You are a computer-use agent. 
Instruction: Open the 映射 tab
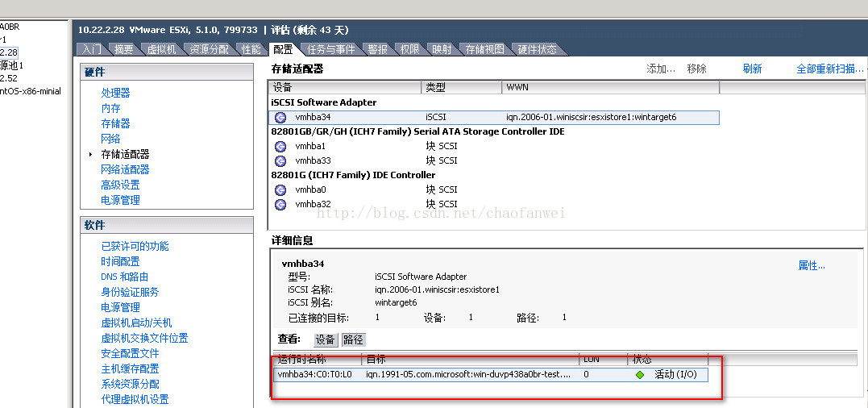click(442, 49)
